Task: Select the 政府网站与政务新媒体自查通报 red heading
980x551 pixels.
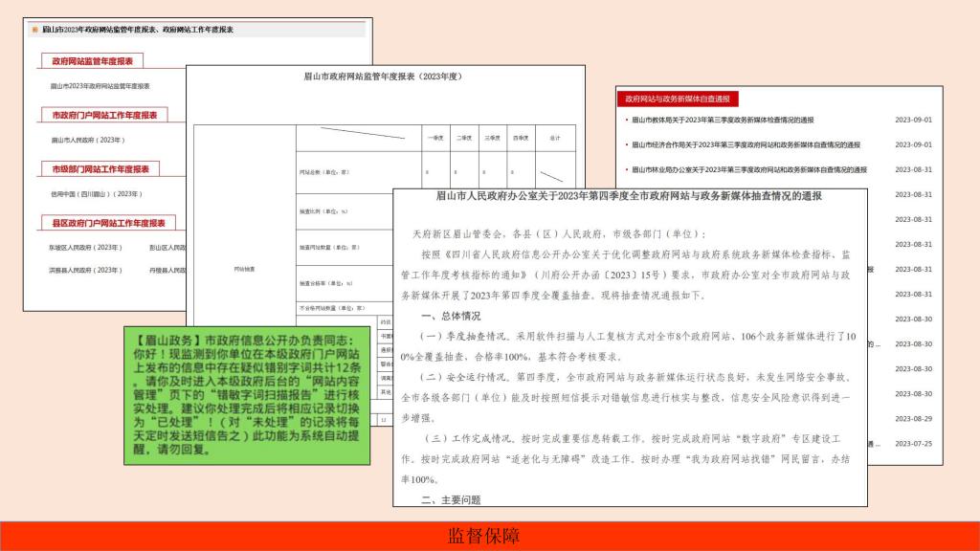Action: pos(678,99)
